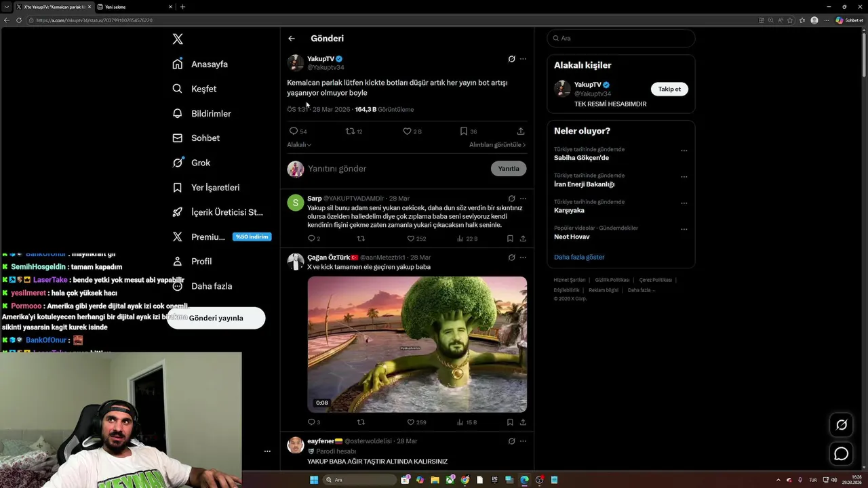This screenshot has height=488, width=868.
Task: Open more options on Sarp's reply
Action: point(523,199)
